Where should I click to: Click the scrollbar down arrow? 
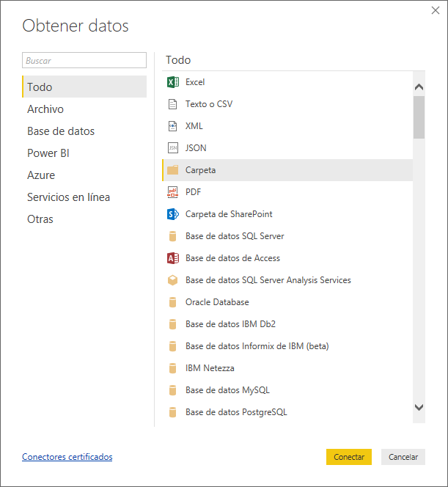click(419, 407)
